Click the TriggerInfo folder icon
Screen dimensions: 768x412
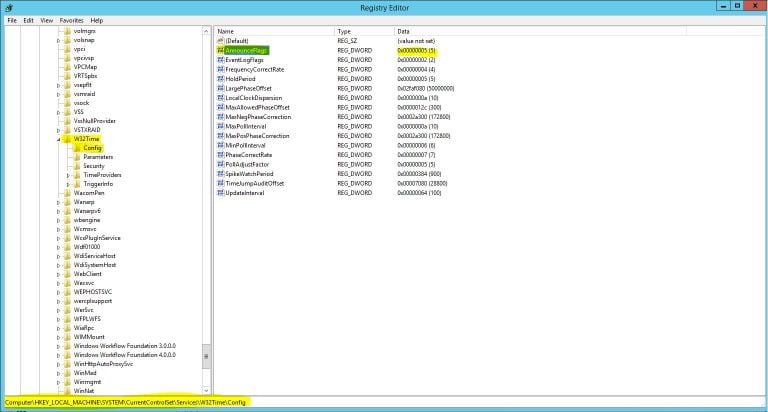(77, 184)
